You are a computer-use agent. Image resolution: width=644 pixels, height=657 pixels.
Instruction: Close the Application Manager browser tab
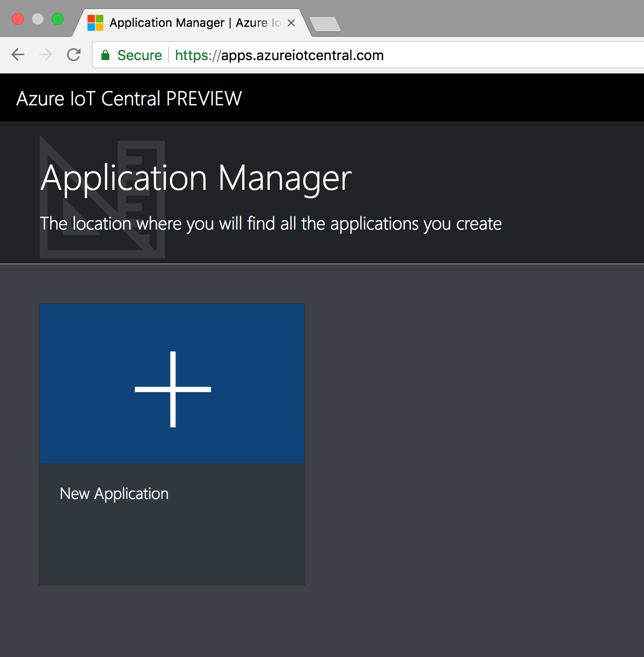click(x=291, y=23)
